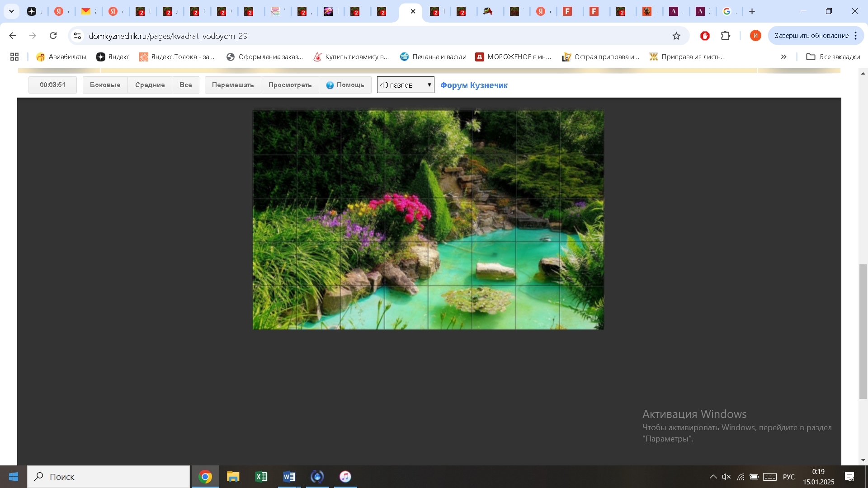Click the Все pieces button
The image size is (868, 488).
tap(185, 85)
